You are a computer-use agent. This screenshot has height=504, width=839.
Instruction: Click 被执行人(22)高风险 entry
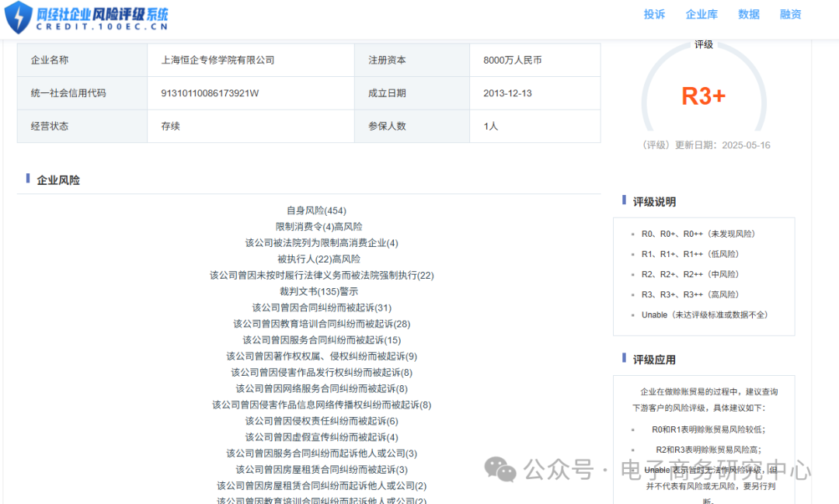[x=319, y=259]
